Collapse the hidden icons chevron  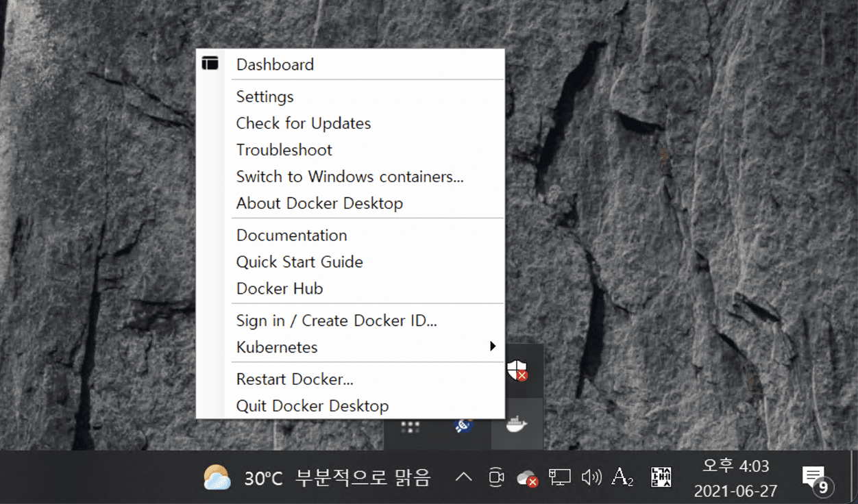[464, 477]
